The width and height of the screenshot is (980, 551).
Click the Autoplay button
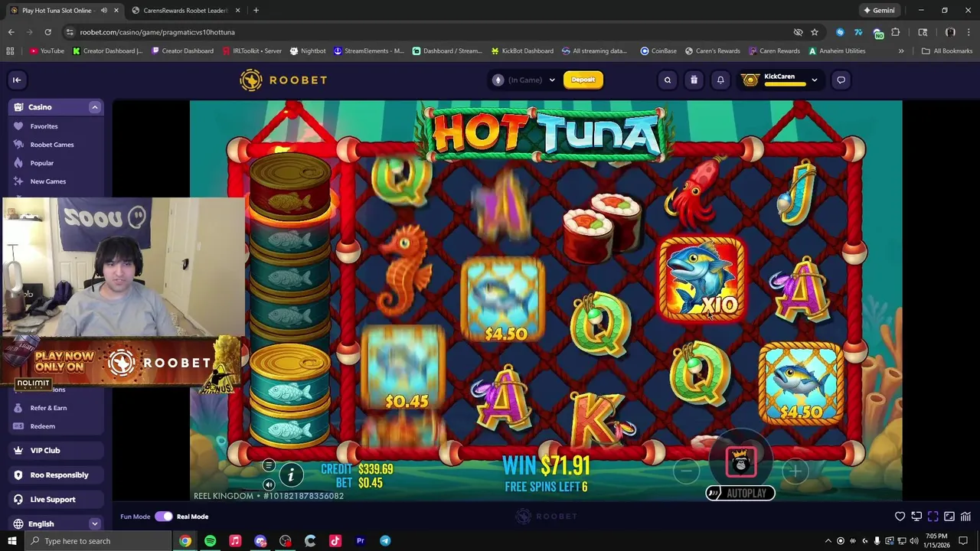(740, 494)
